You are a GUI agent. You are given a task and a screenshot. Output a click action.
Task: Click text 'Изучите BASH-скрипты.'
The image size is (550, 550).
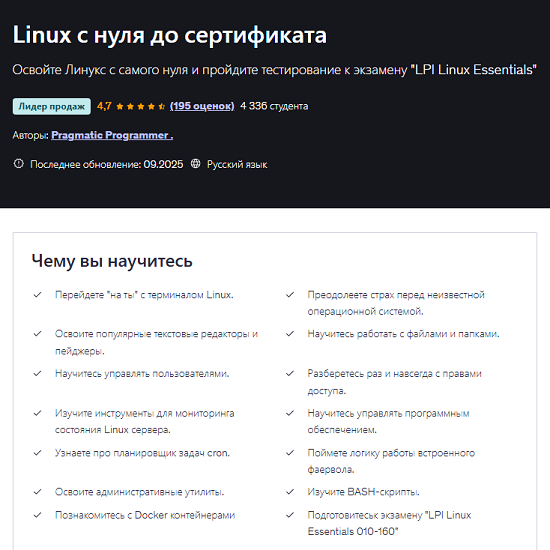coord(363,492)
